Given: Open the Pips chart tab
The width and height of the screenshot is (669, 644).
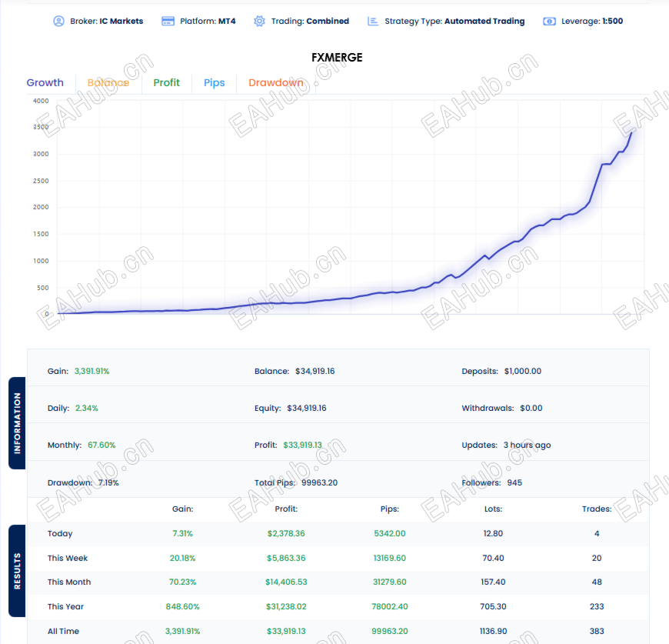Looking at the screenshot, I should pyautogui.click(x=215, y=83).
